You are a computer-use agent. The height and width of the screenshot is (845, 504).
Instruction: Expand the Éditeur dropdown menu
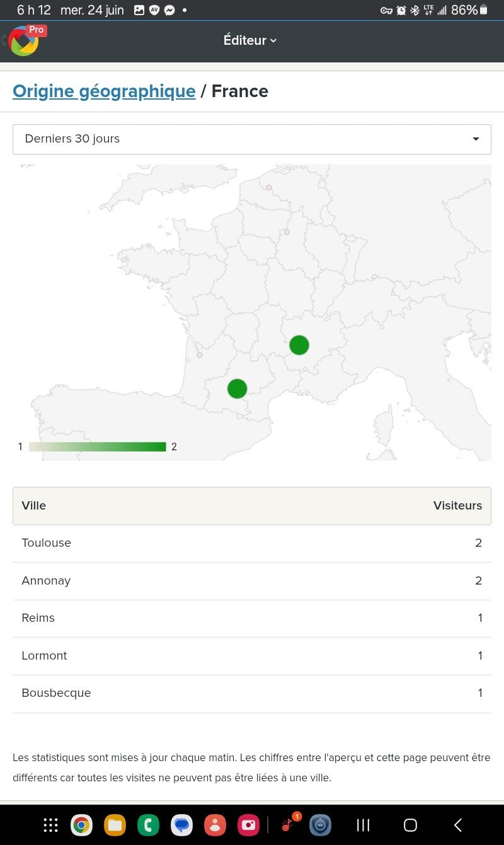[250, 40]
